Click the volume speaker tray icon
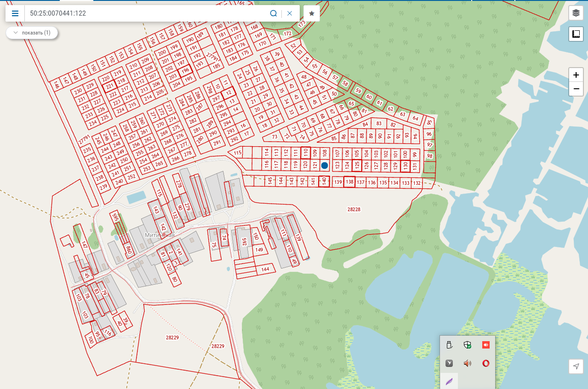 click(468, 363)
